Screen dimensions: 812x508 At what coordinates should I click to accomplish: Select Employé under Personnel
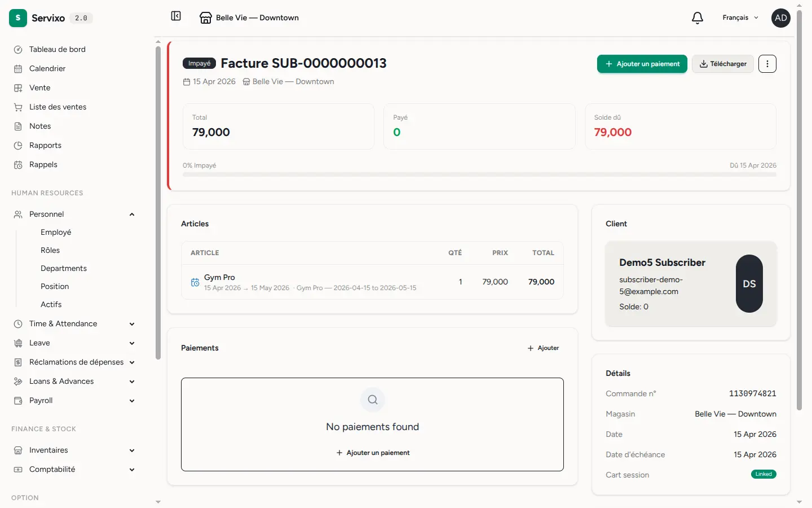(x=56, y=233)
